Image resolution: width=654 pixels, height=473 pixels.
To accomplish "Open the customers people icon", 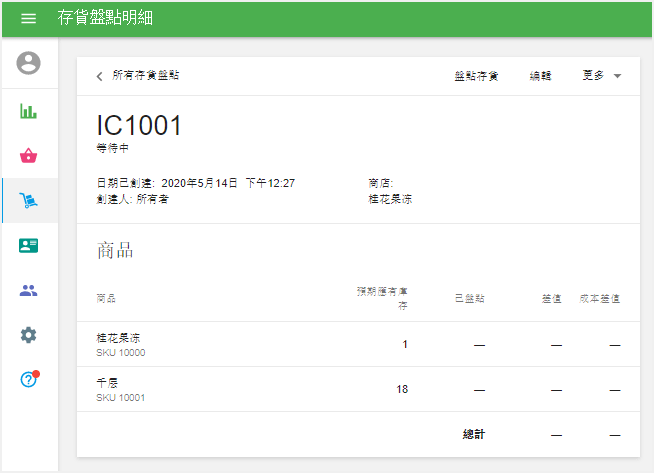I will (x=29, y=290).
